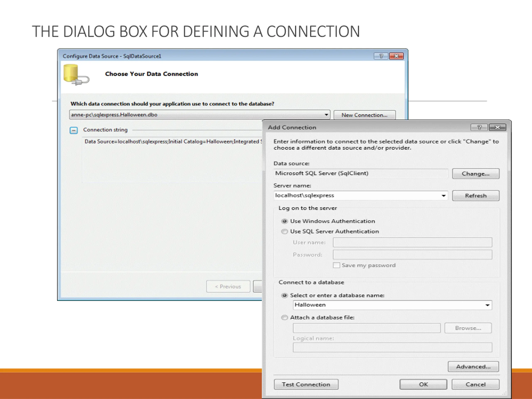Image resolution: width=532 pixels, height=399 pixels.
Task: Click the Microsoft SQL Server (SqlClient) data source field
Action: point(361,173)
